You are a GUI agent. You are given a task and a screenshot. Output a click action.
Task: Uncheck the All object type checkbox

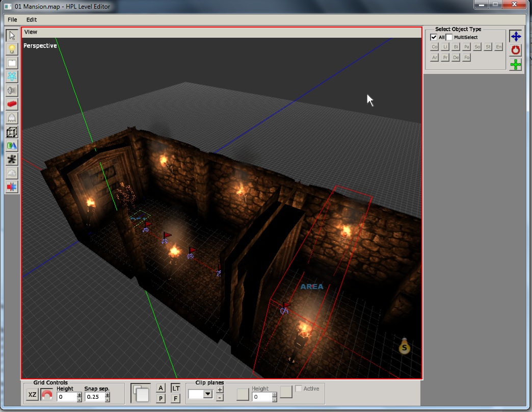click(434, 37)
